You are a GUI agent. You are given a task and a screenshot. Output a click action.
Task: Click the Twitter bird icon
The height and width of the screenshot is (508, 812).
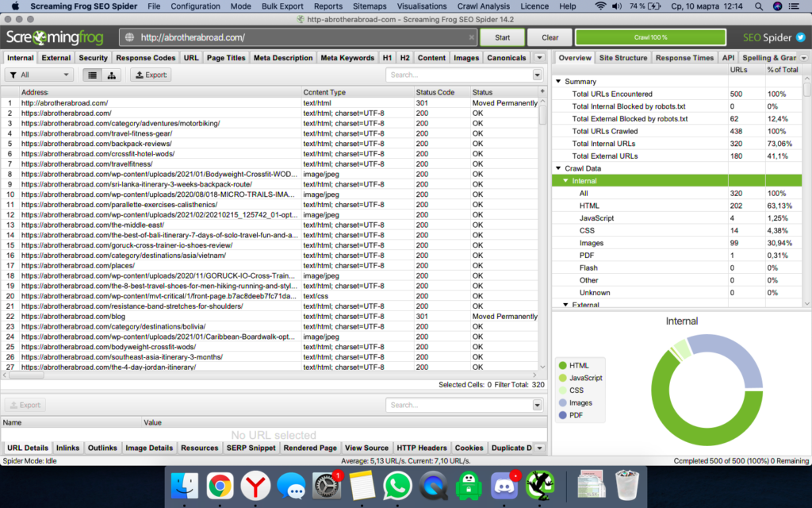pos(801,37)
